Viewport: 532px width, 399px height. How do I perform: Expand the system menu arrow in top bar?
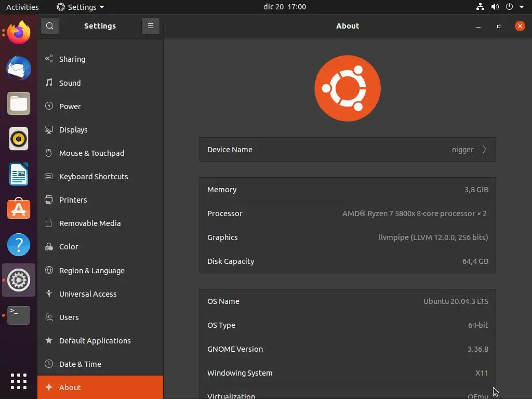point(522,7)
